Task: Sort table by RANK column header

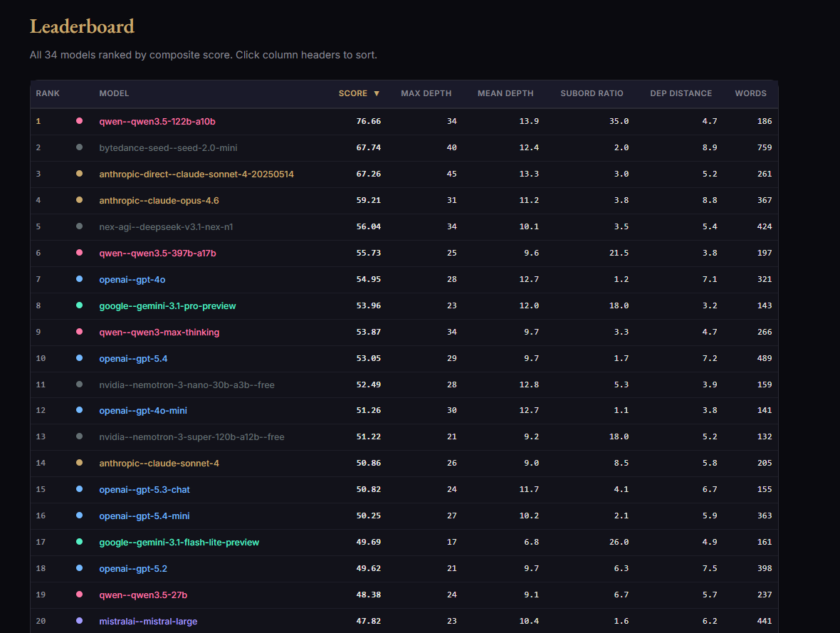Action: pos(48,93)
